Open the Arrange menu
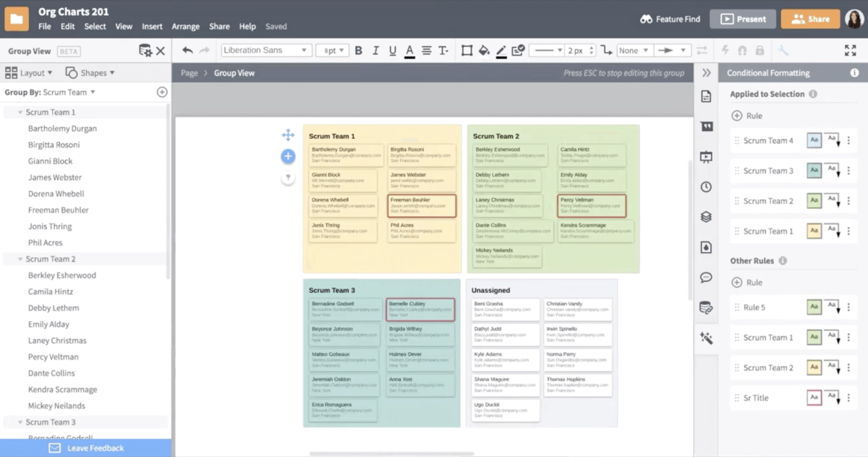The width and height of the screenshot is (868, 457). [x=186, y=26]
